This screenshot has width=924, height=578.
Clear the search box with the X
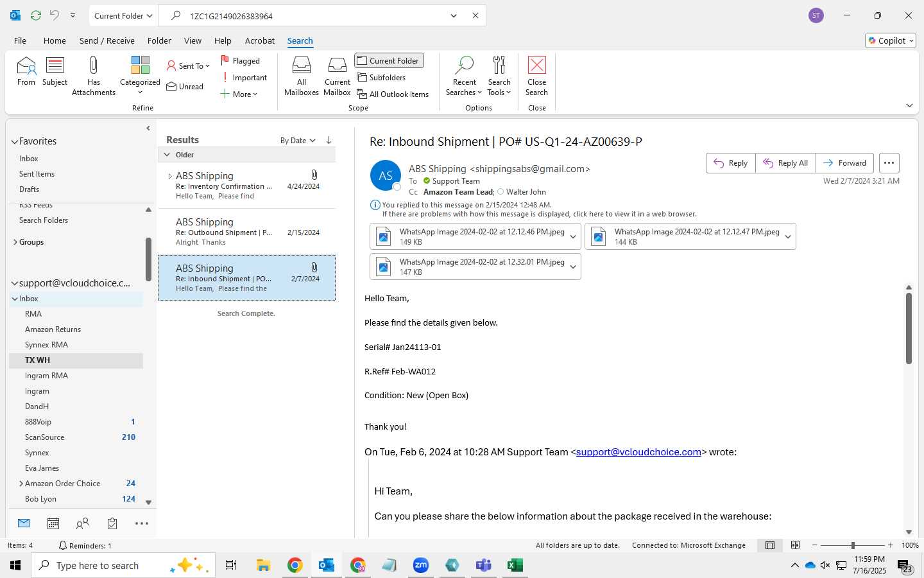475,15
